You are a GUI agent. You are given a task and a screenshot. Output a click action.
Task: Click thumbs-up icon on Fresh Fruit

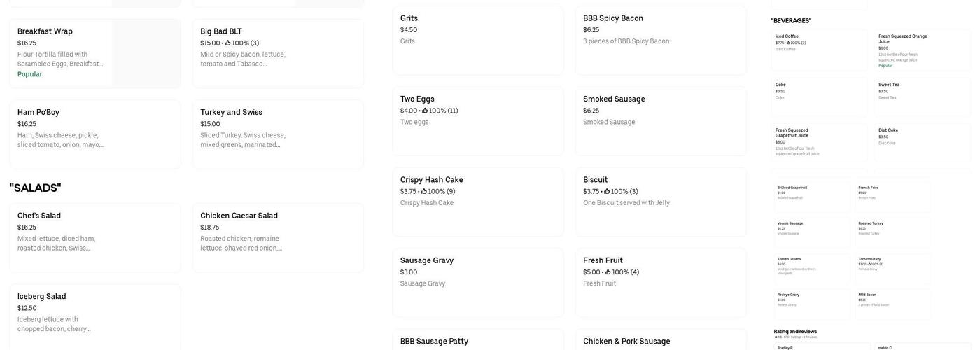(608, 272)
